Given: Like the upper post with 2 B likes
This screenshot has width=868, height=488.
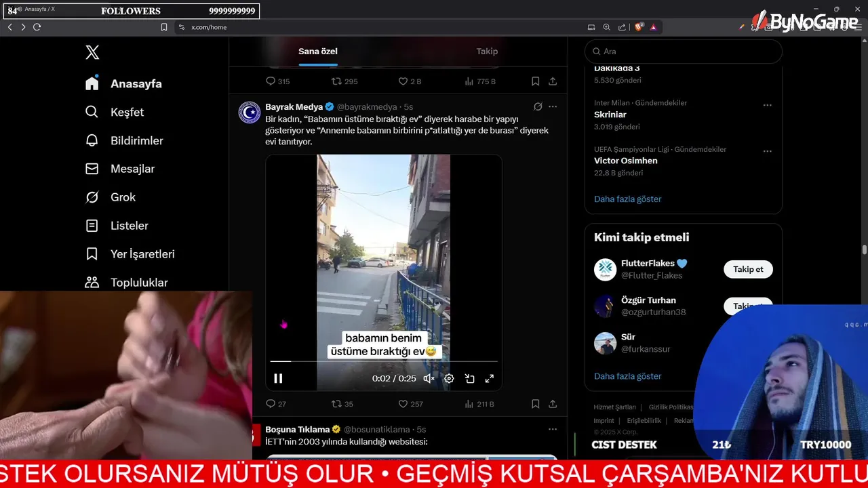Looking at the screenshot, I should (410, 81).
